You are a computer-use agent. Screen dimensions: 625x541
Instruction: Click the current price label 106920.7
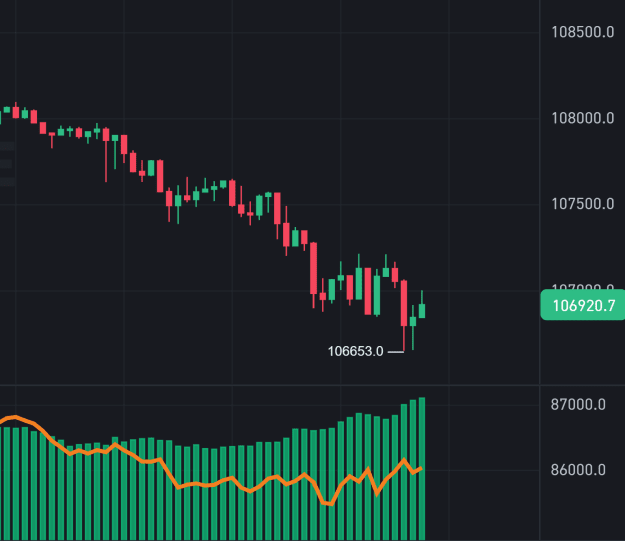583,305
